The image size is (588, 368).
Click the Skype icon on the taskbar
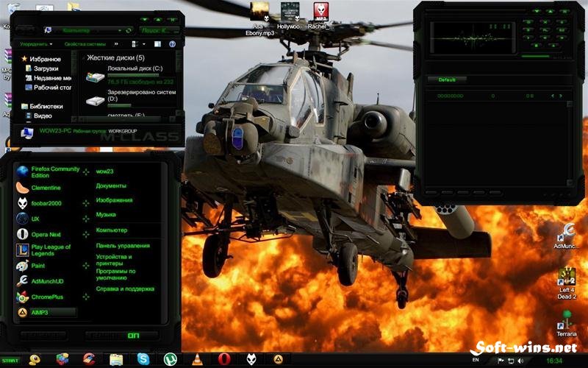click(x=143, y=359)
